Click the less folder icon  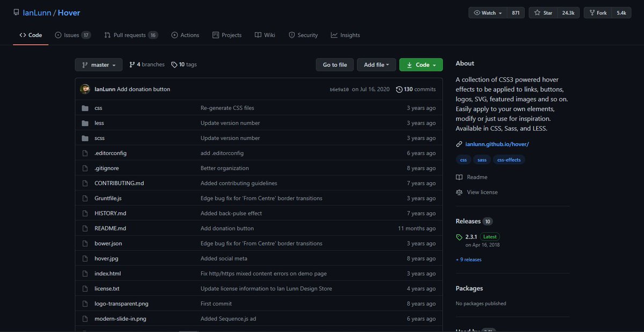(85, 123)
